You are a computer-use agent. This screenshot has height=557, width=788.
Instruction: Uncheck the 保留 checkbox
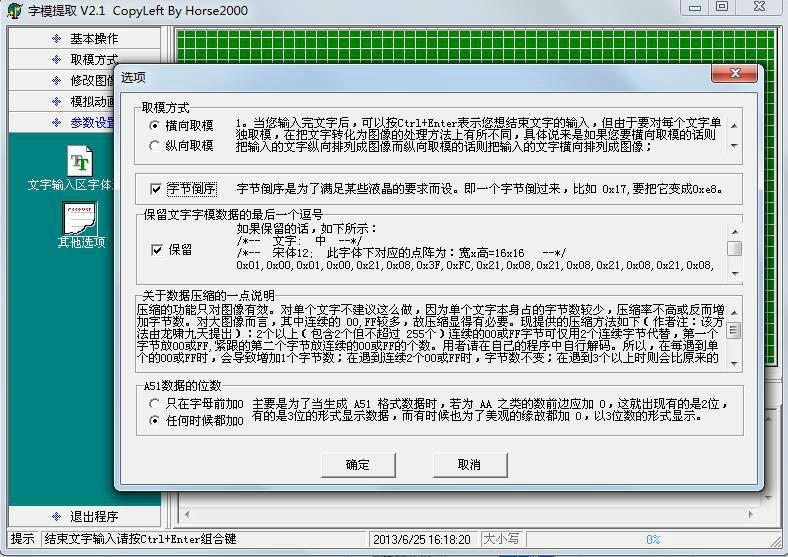tap(156, 250)
